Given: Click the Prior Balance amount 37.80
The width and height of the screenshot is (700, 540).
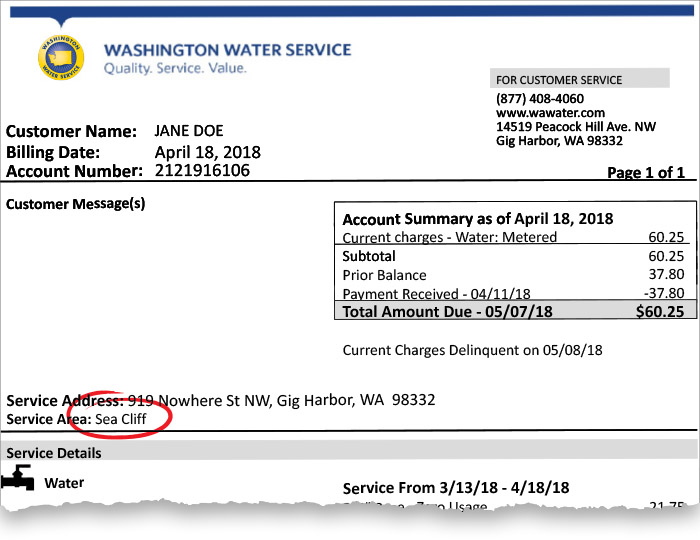Looking at the screenshot, I should [663, 275].
